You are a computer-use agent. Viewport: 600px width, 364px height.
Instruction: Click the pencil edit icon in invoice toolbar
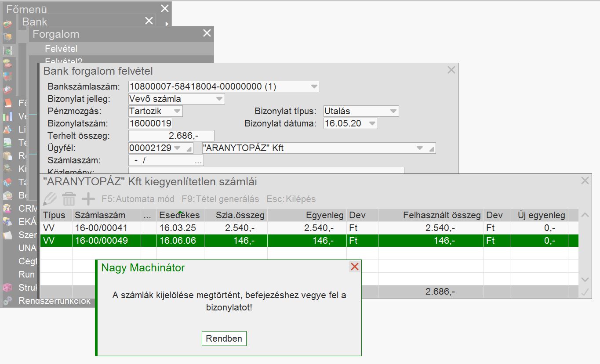point(50,199)
